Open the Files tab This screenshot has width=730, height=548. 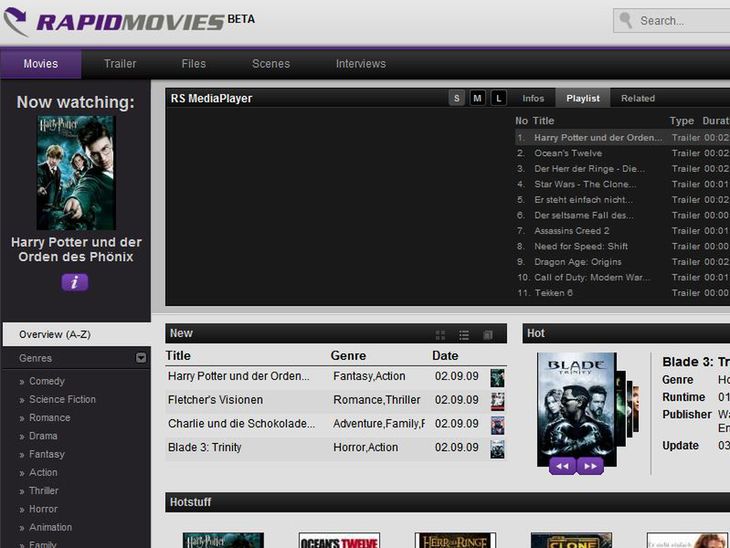click(x=194, y=64)
